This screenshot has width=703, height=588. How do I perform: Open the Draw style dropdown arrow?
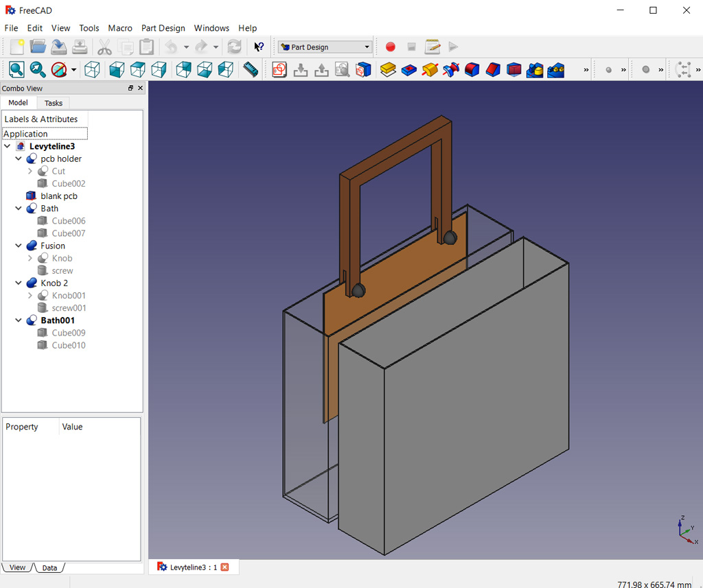tap(73, 70)
